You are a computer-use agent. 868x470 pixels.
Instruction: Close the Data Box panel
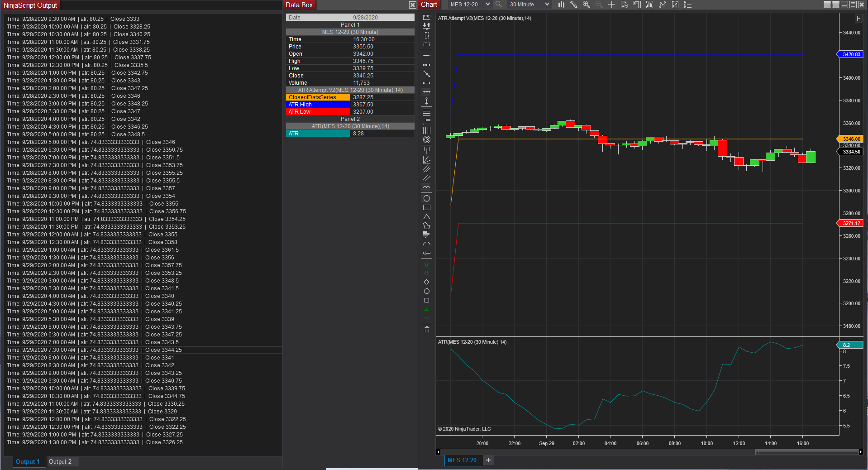[x=413, y=5]
